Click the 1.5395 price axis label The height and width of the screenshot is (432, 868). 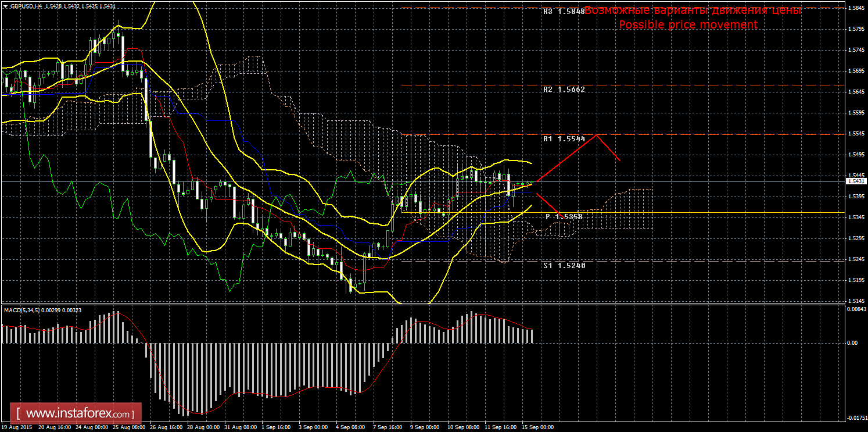pos(857,197)
